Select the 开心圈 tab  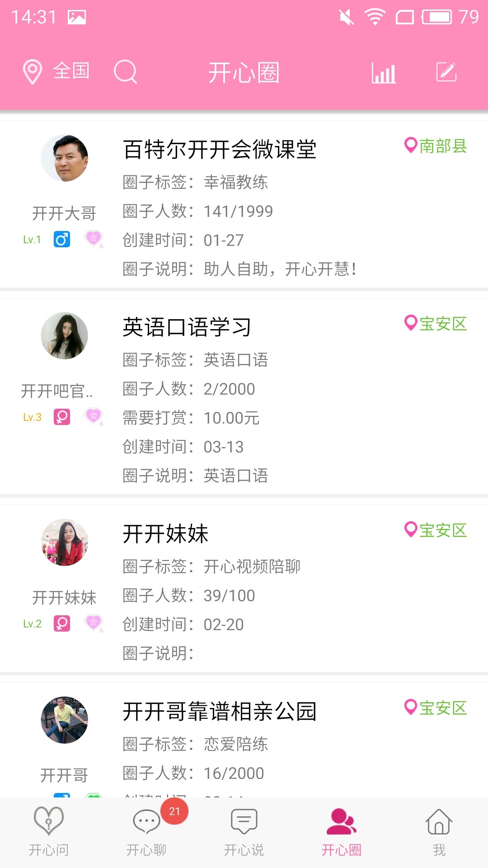click(x=342, y=832)
